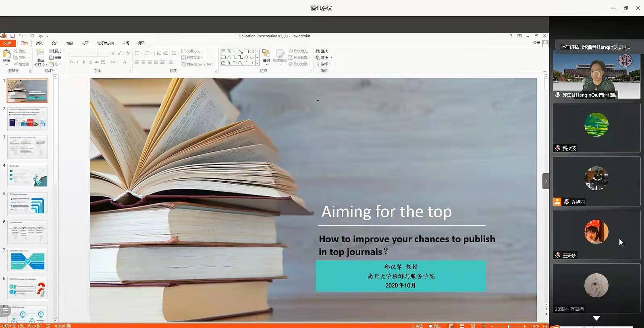The width and height of the screenshot is (644, 328).
Task: Increase the paragraph indent level
Action: pos(165,53)
